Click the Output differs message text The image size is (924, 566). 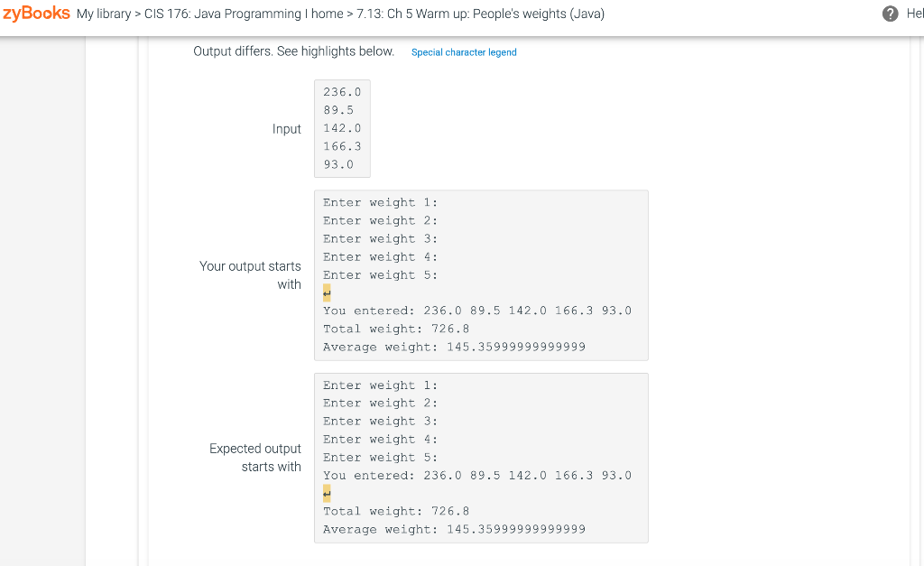[291, 51]
